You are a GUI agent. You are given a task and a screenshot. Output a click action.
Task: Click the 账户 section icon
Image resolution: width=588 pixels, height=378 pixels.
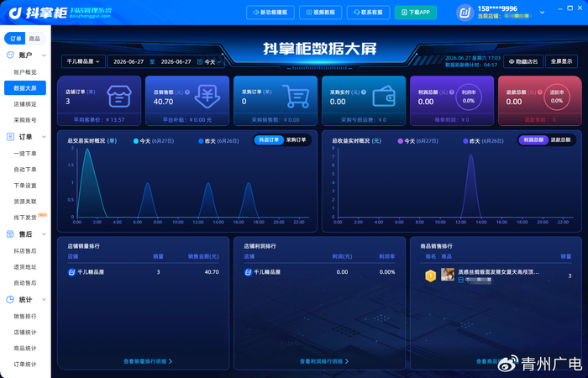point(10,55)
